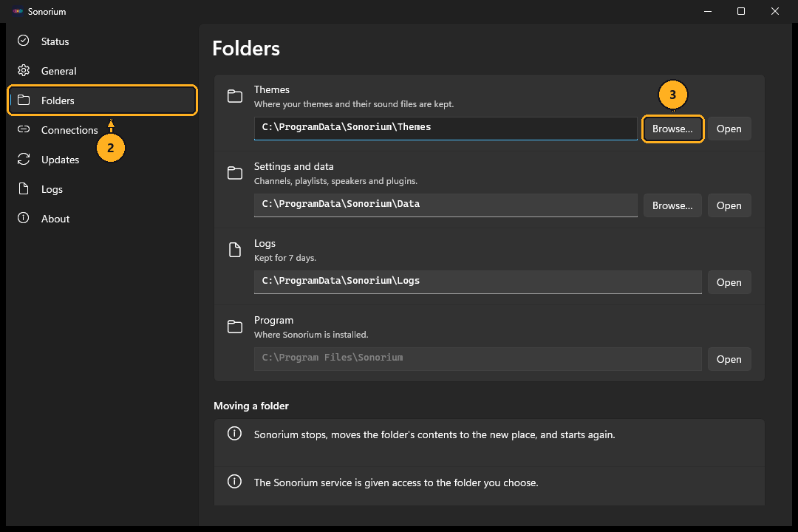This screenshot has height=532, width=798.
Task: Click the file icon beside Logs section
Action: click(x=235, y=250)
